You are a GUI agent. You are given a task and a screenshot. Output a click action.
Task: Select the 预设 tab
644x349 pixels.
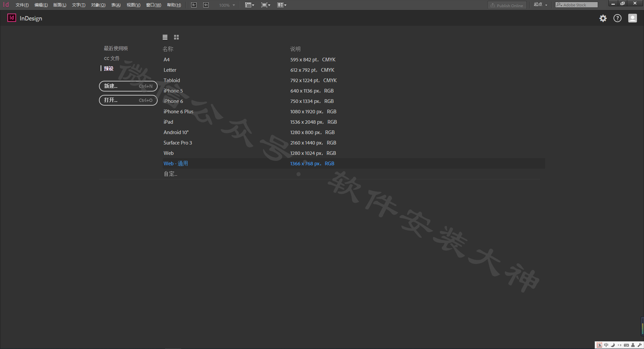click(109, 68)
